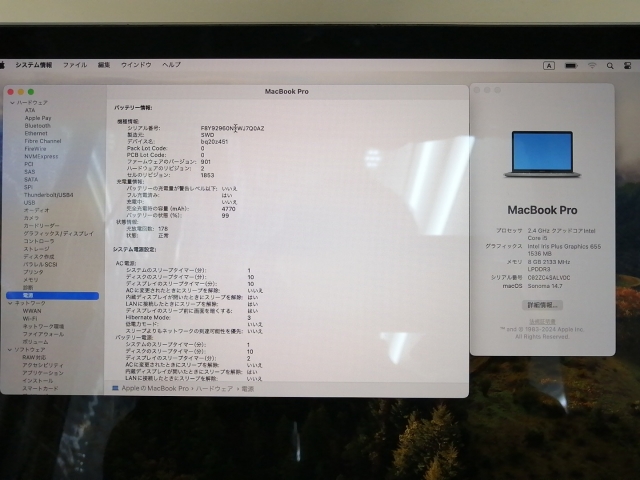
Task: Click the input source A icon in menu bar
Action: (x=549, y=65)
